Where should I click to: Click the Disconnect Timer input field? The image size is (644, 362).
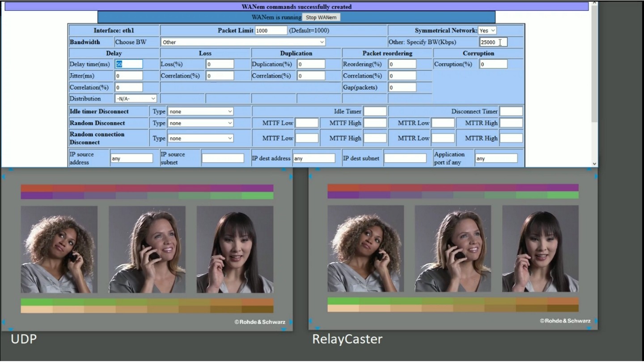(x=511, y=111)
